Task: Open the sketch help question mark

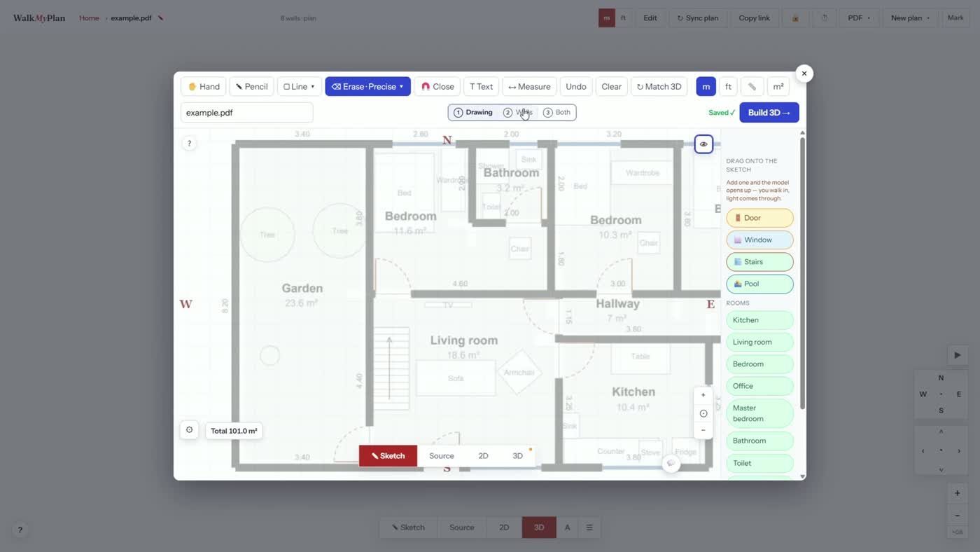Action: click(x=189, y=143)
